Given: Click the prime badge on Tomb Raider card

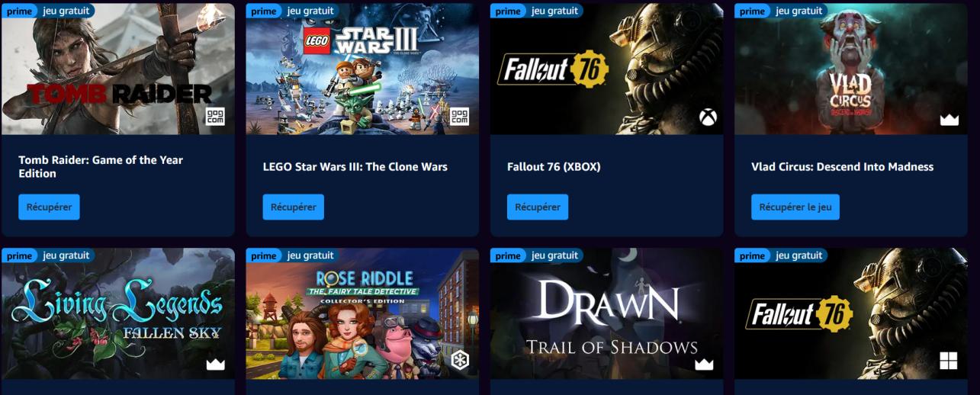Looking at the screenshot, I should click(x=20, y=11).
